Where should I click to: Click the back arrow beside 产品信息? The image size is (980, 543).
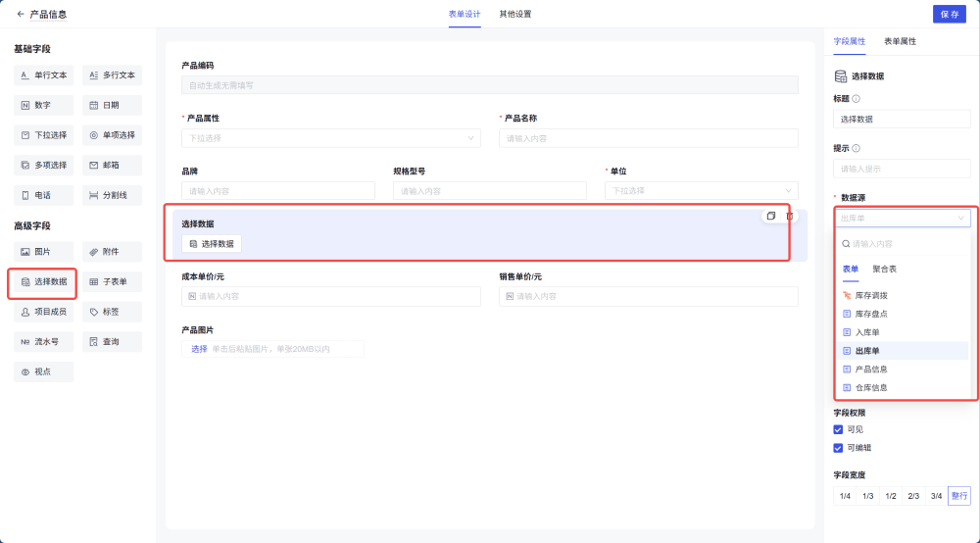[x=21, y=15]
